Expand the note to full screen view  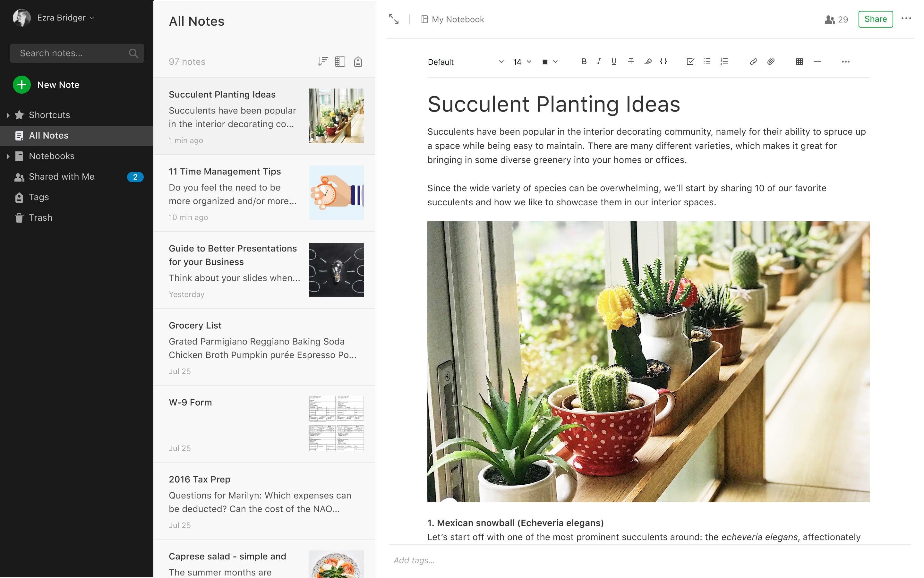pyautogui.click(x=393, y=19)
